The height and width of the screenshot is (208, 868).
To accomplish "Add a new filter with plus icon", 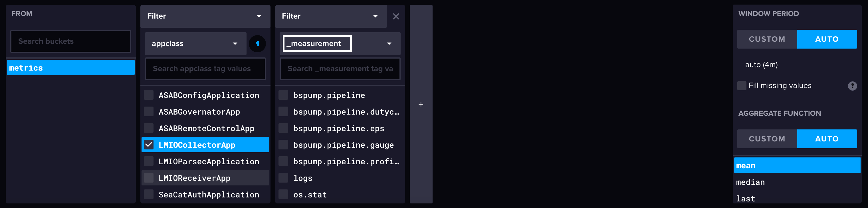I will 421,104.
